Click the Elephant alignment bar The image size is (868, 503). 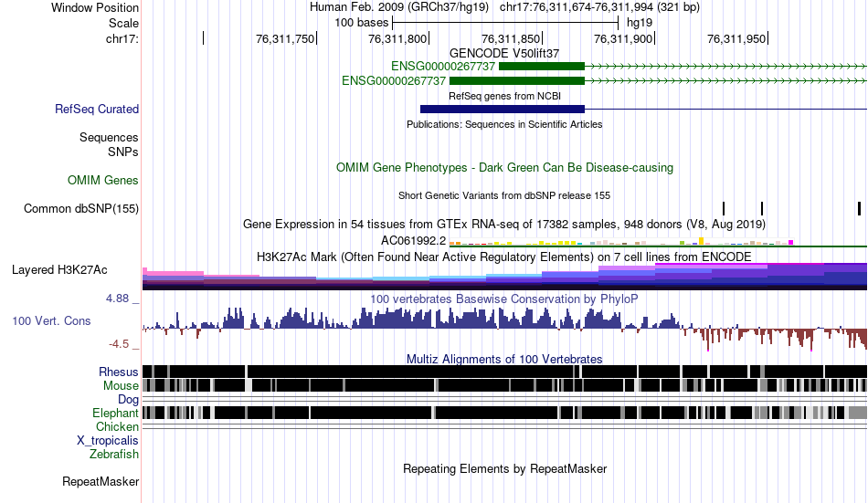[x=504, y=413]
